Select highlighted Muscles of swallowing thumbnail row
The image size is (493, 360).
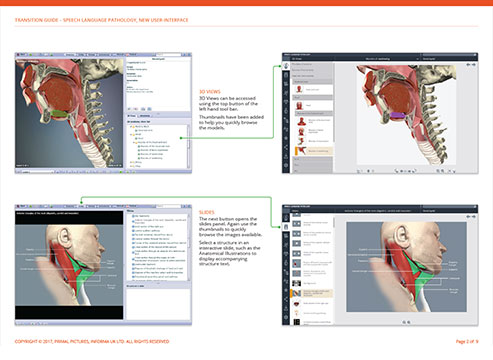[314, 151]
